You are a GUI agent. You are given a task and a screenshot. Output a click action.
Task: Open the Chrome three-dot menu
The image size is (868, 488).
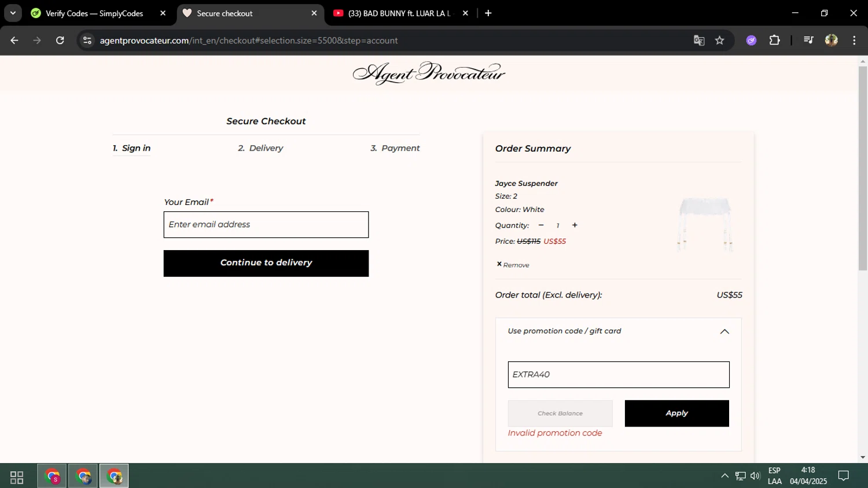(x=854, y=41)
